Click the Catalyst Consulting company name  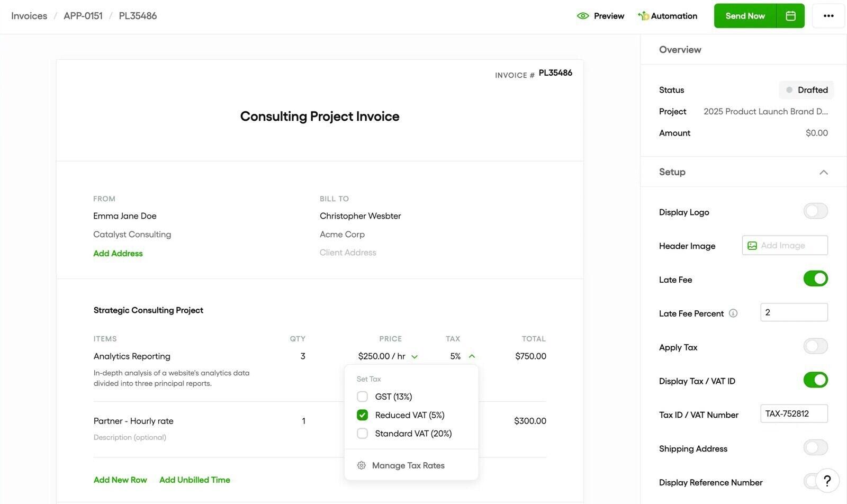coord(132,235)
